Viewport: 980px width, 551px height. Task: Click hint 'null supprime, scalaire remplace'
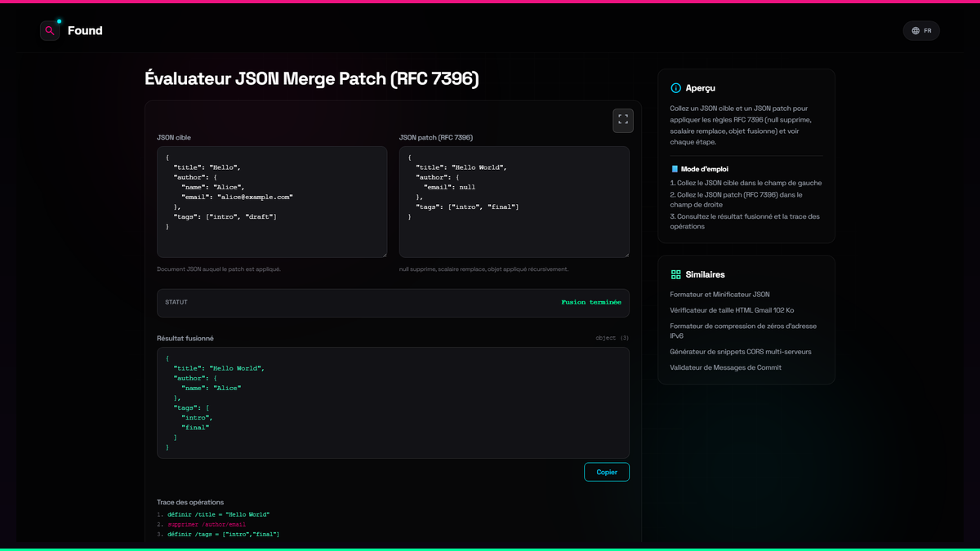(483, 269)
